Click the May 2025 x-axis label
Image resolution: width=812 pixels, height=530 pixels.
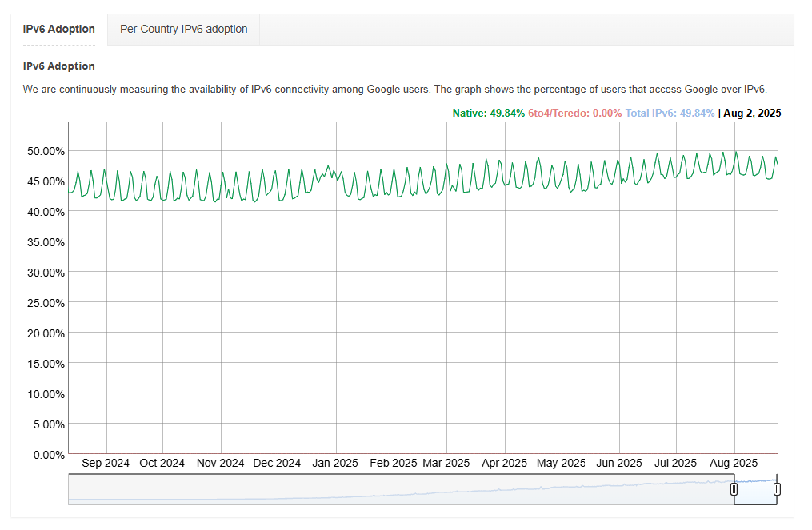(561, 463)
